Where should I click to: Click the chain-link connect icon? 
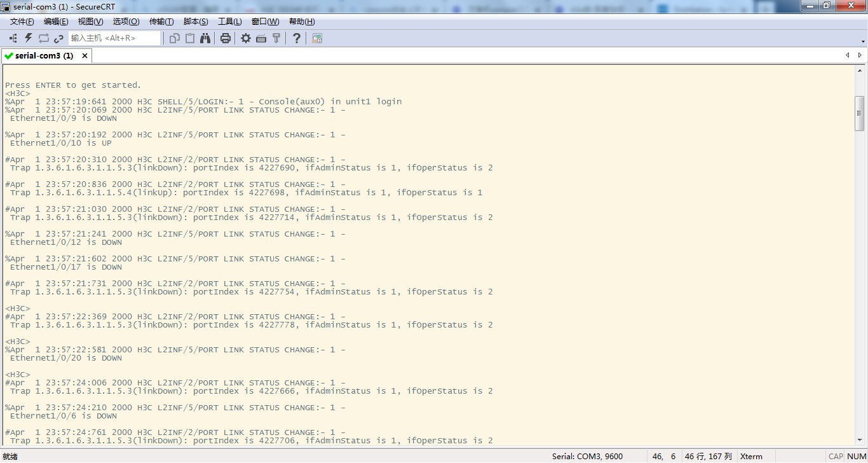(59, 38)
